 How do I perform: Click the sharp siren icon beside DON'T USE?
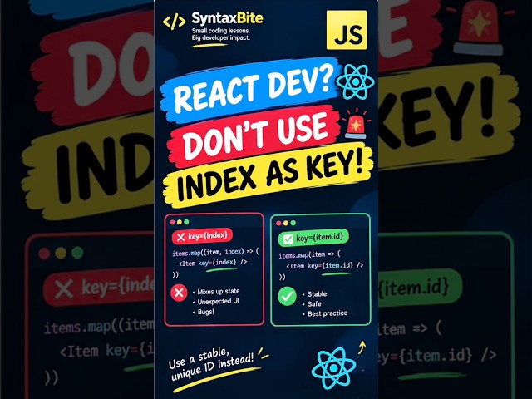pyautogui.click(x=356, y=124)
